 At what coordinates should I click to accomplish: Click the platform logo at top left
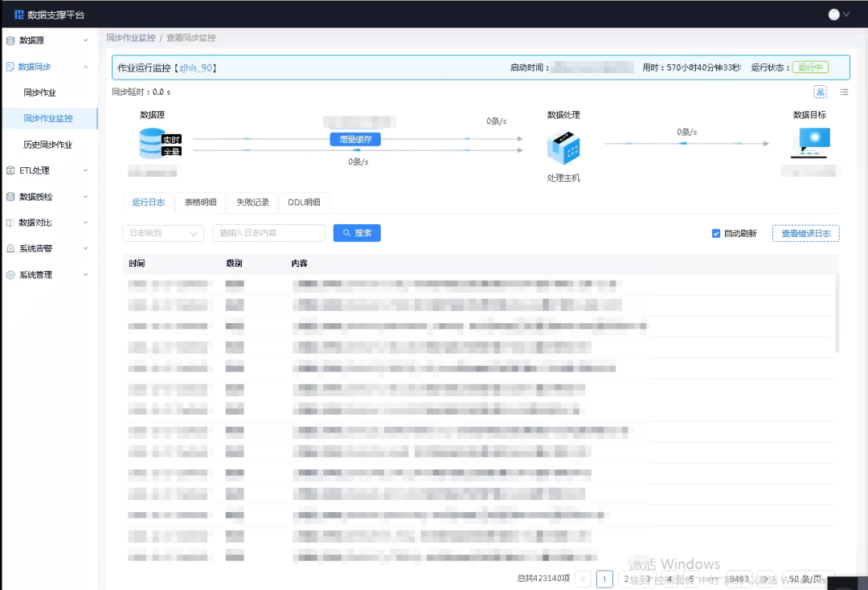tap(19, 14)
